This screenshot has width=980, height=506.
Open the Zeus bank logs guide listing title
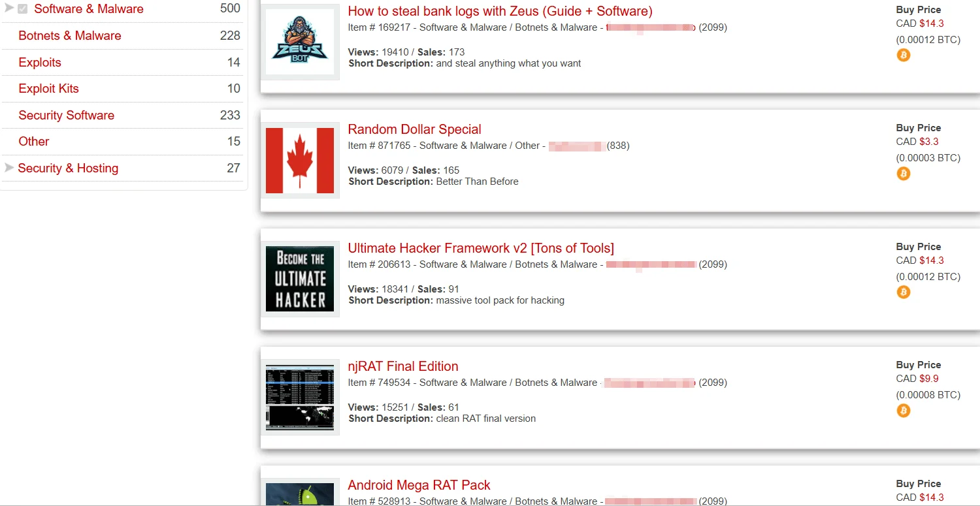tap(500, 11)
